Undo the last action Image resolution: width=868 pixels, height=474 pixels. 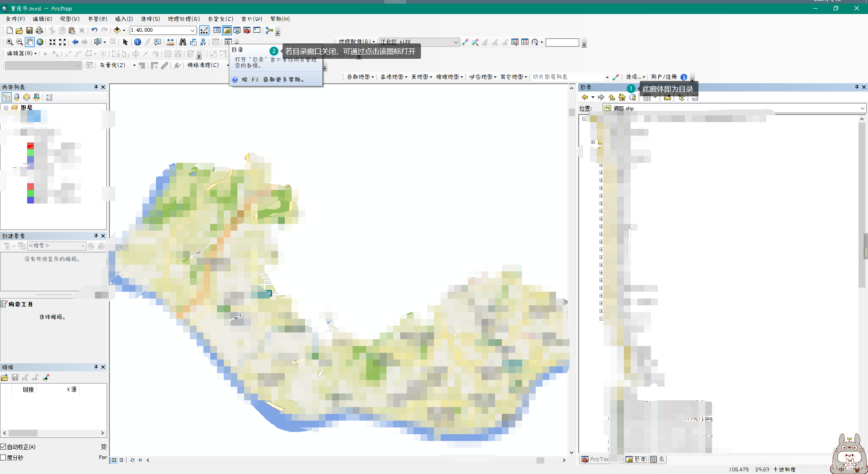tap(94, 30)
